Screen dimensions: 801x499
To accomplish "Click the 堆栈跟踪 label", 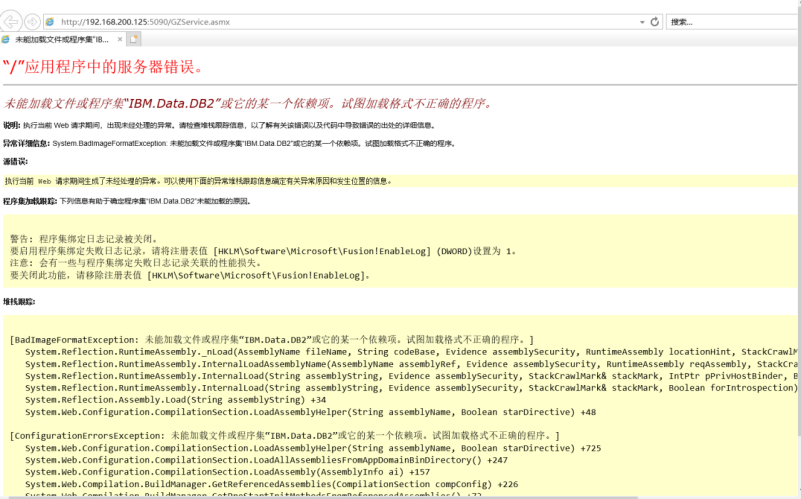I will 19,302.
